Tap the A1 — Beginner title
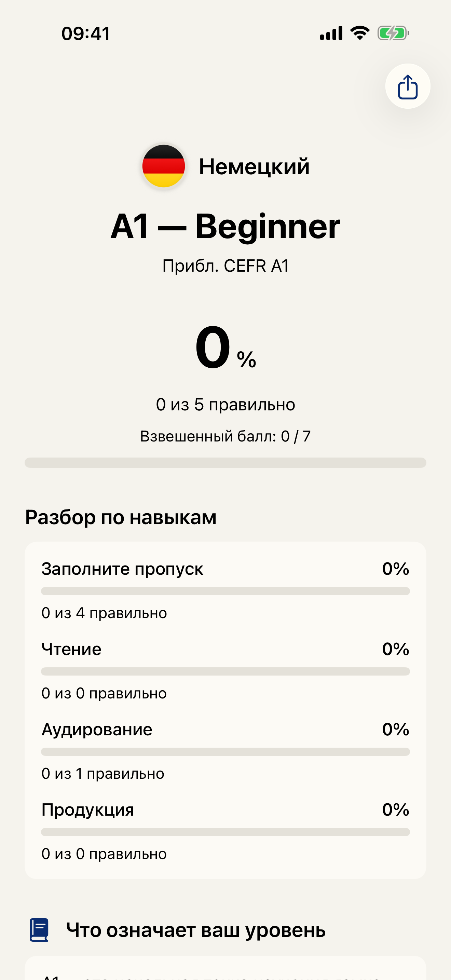The image size is (451, 980). click(225, 228)
